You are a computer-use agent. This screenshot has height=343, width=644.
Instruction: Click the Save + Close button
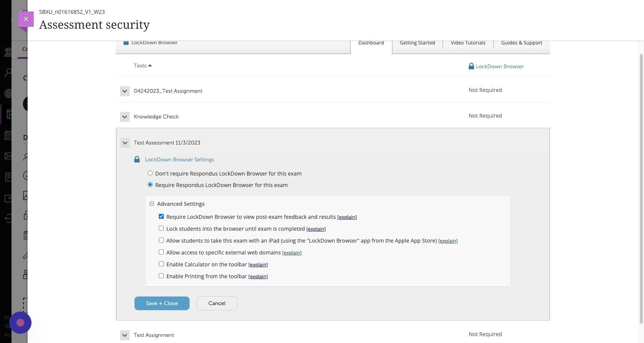click(162, 303)
